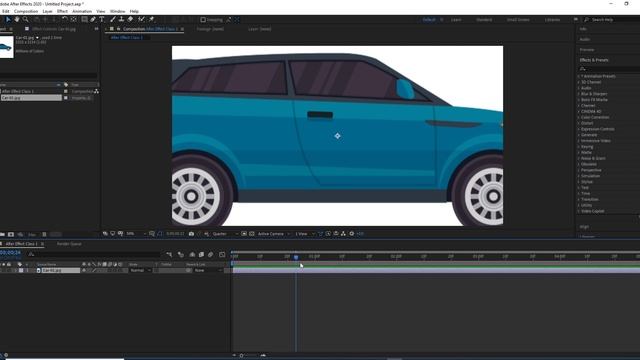
Task: Click the snapshot camera icon in viewer
Action: [x=191, y=234]
